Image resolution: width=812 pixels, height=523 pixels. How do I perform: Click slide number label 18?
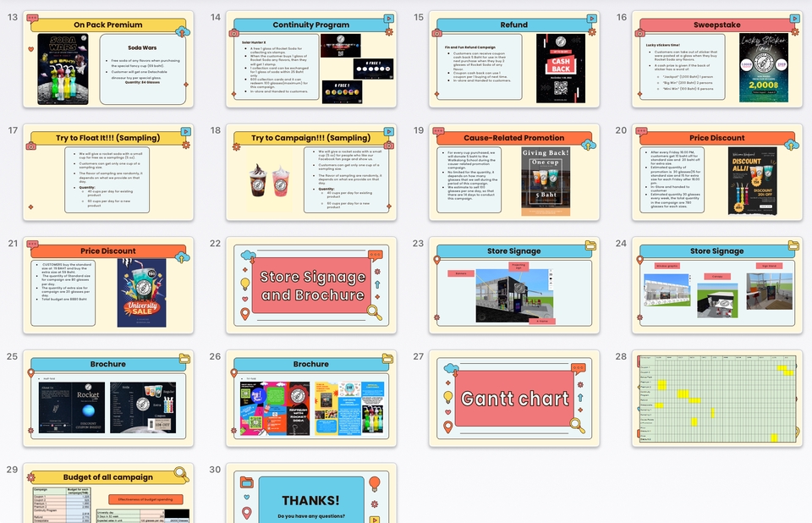click(216, 130)
